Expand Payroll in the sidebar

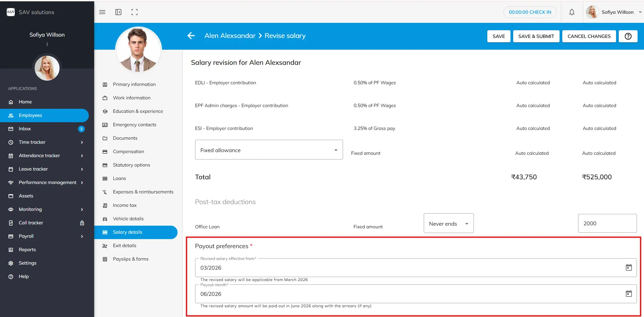coord(82,236)
